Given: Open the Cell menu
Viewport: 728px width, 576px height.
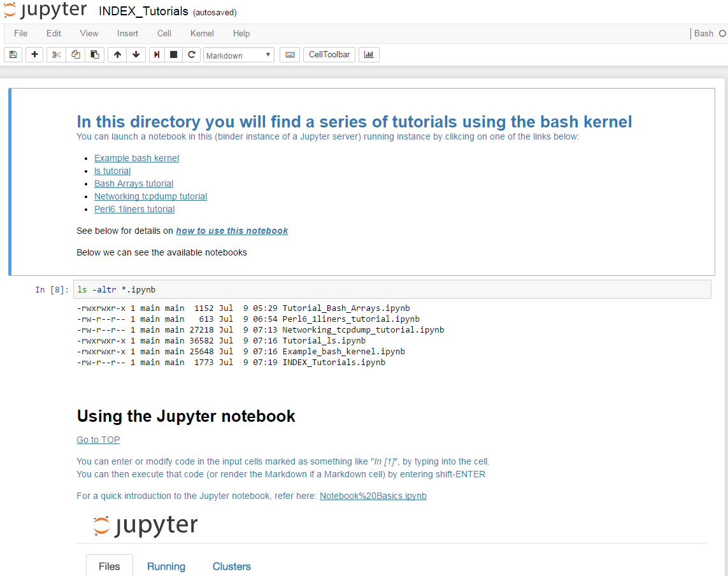Looking at the screenshot, I should pos(164,33).
